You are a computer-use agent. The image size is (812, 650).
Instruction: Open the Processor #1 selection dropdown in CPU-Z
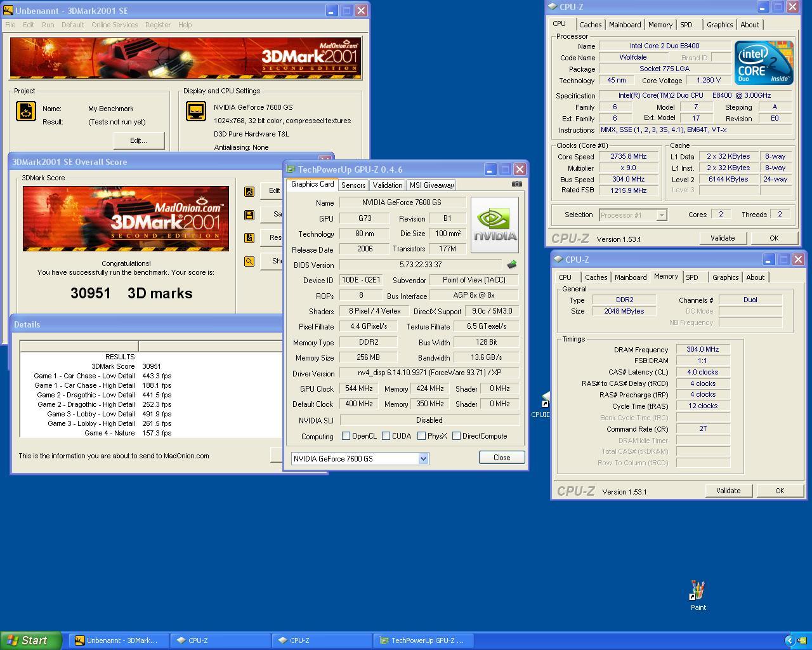pyautogui.click(x=662, y=215)
